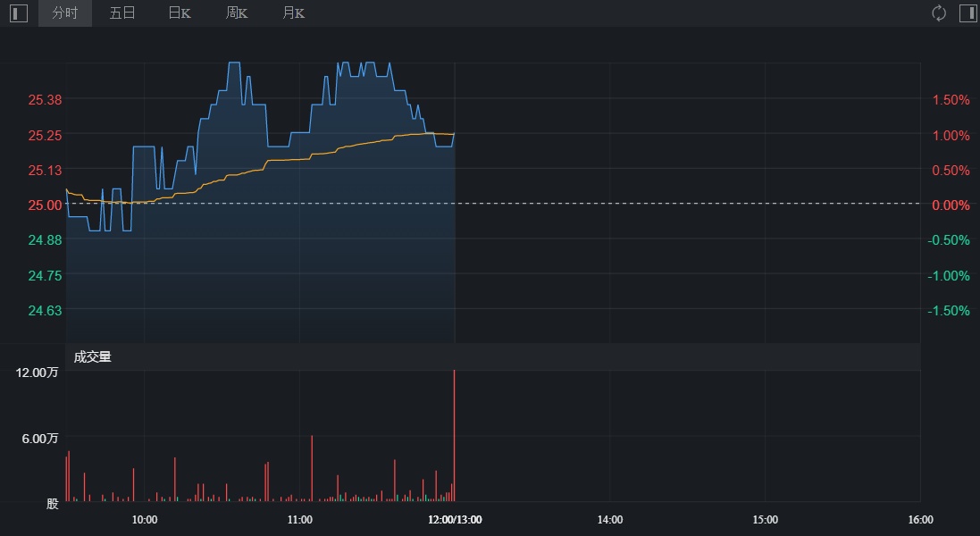980x536 pixels.
Task: Show the 周K chart view
Action: [x=237, y=13]
